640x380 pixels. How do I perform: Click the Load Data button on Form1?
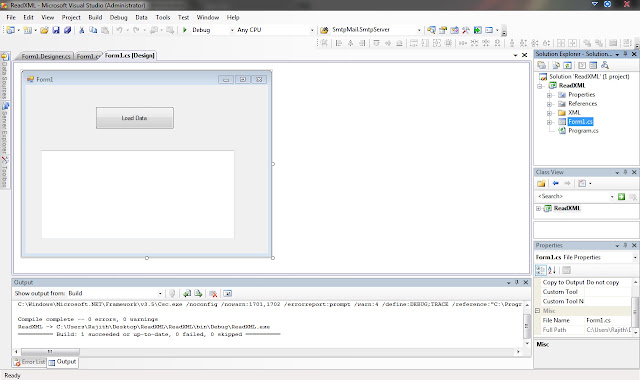(135, 118)
